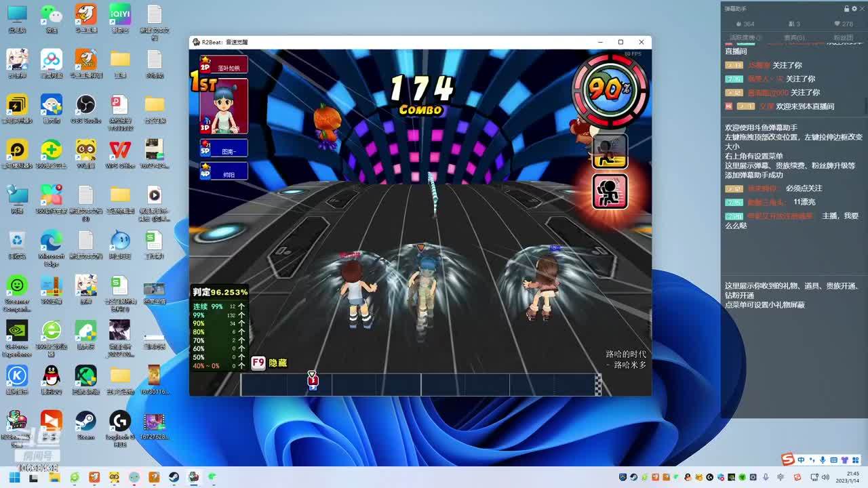The image size is (868, 488).
Task: Open OBS Studio desktop shortcut
Action: click(85, 106)
